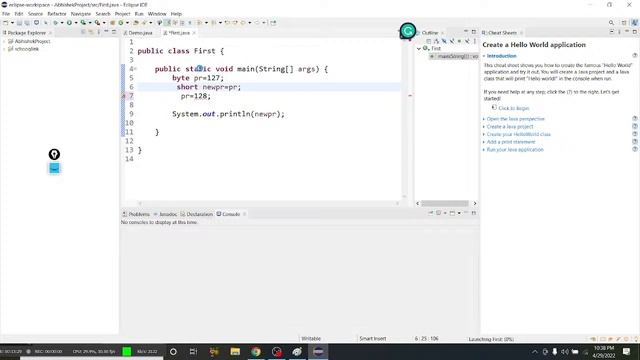This screenshot has height=360, width=640.
Task: Click the File Explorer icon in taskbar
Action: pos(235,351)
